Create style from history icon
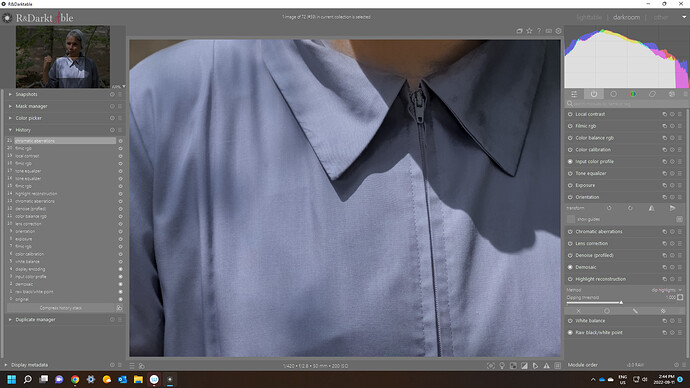 coord(119,308)
